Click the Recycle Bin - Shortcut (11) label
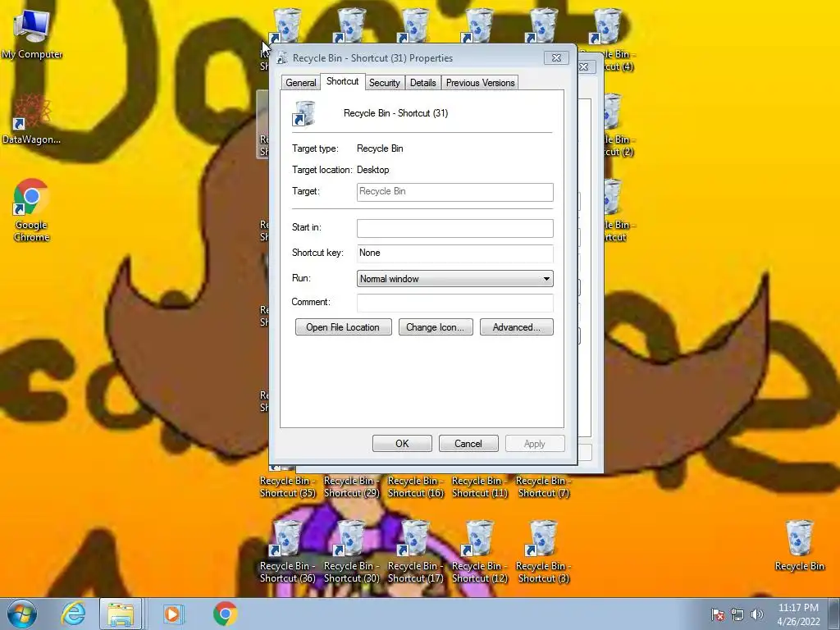The width and height of the screenshot is (840, 630). 479,487
